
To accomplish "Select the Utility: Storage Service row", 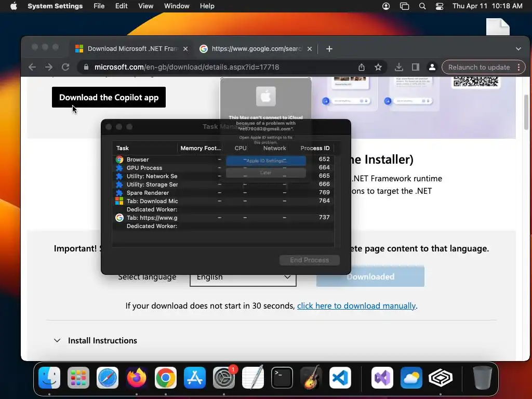I will [x=223, y=184].
